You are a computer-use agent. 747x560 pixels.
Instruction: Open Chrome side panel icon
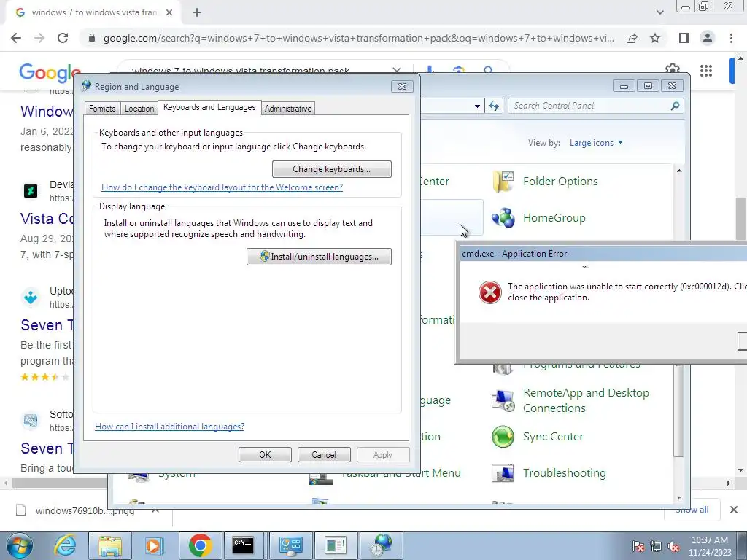point(684,38)
